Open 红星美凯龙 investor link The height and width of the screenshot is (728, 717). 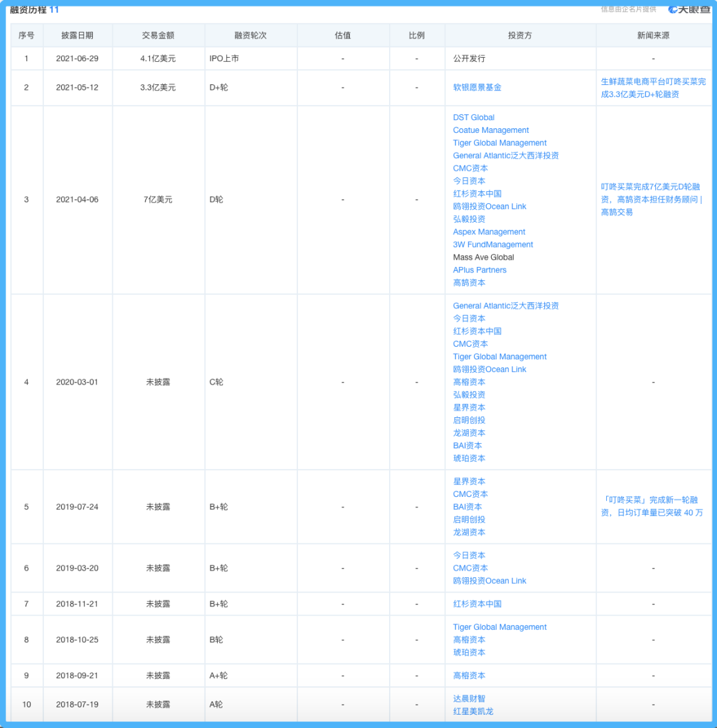point(473,711)
